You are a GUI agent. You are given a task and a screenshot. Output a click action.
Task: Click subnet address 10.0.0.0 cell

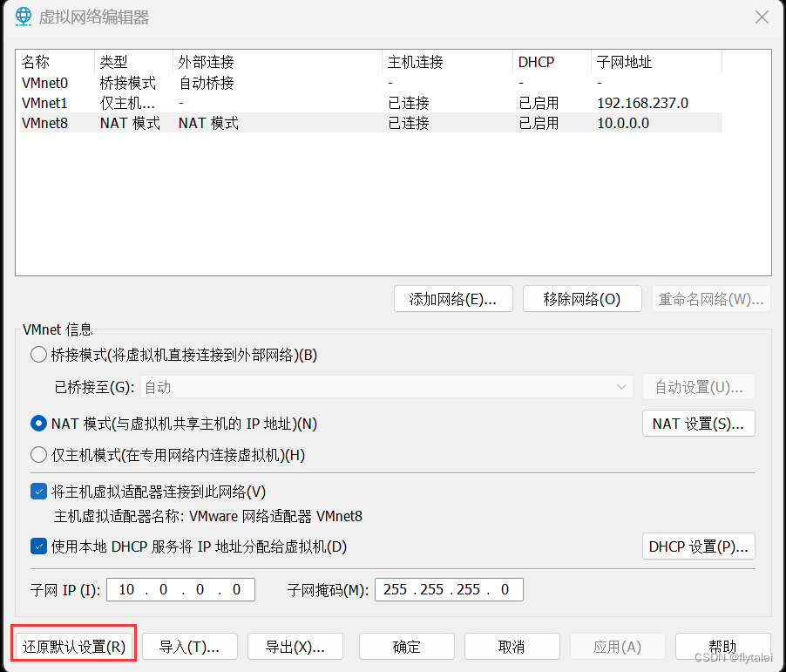click(623, 124)
